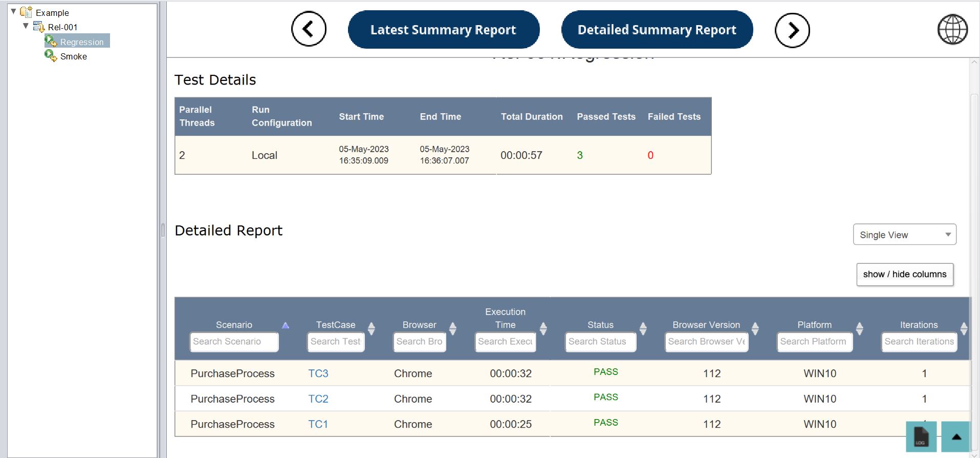Open TC3 test case link
This screenshot has height=458, width=980.
tap(318, 373)
